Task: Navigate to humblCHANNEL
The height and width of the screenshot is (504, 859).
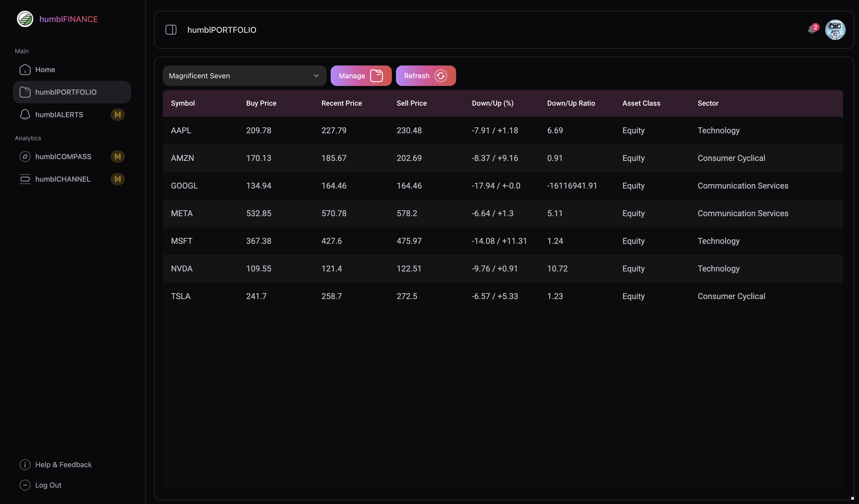Action: point(72,179)
